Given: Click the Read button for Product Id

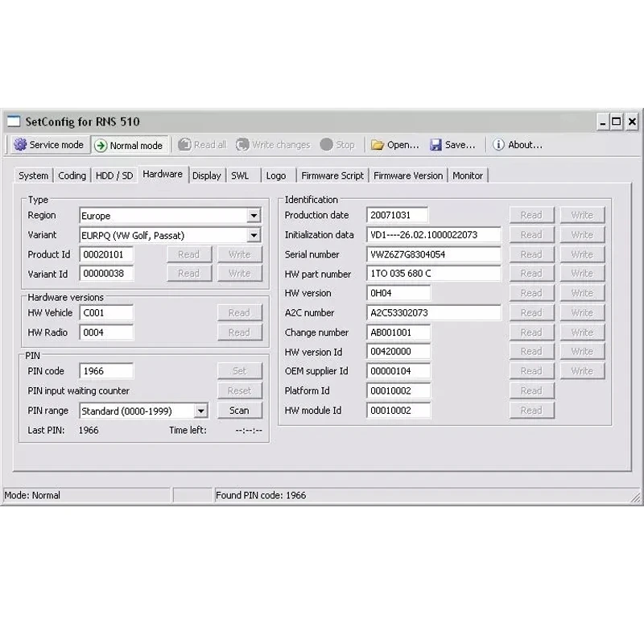Looking at the screenshot, I should point(189,254).
